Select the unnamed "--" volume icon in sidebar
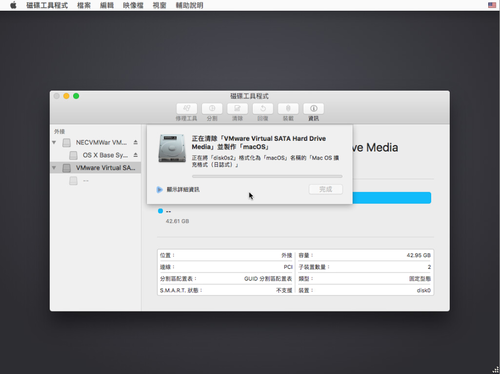Screen dimensions: 500x374 (x=73, y=181)
